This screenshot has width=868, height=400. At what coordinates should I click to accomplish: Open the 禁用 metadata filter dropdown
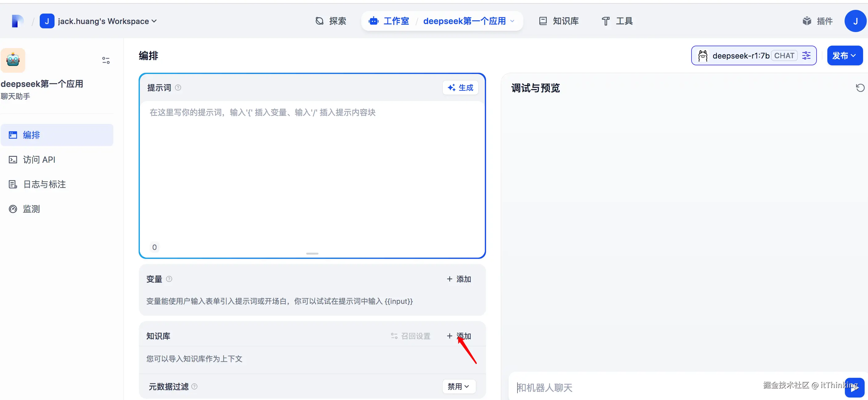click(x=459, y=386)
